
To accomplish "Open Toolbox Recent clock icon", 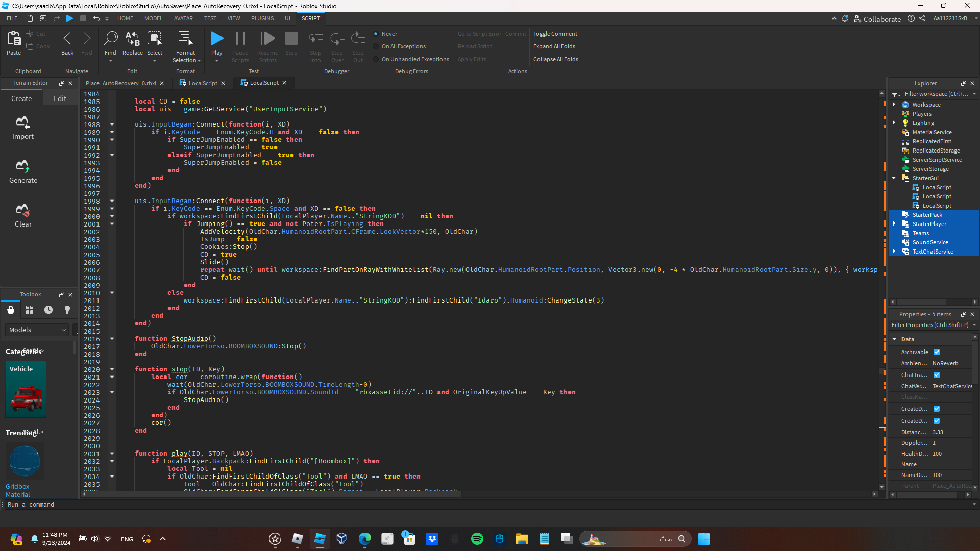I will [x=48, y=310].
